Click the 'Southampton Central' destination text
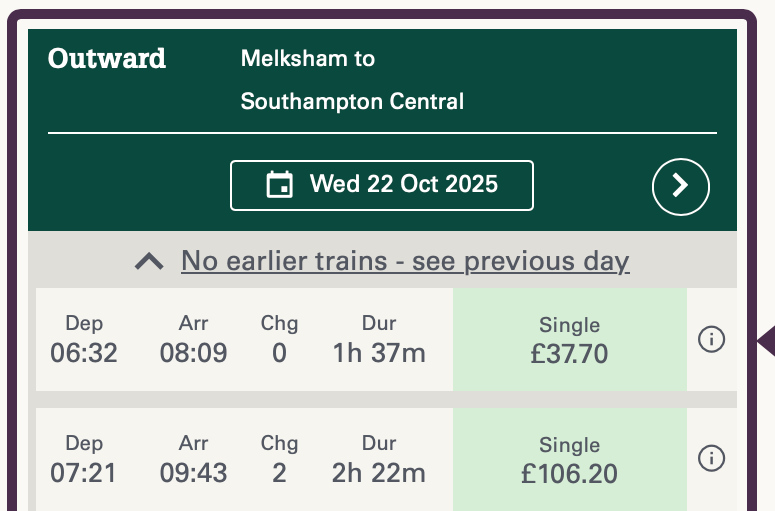This screenshot has height=511, width=775. pos(352,101)
